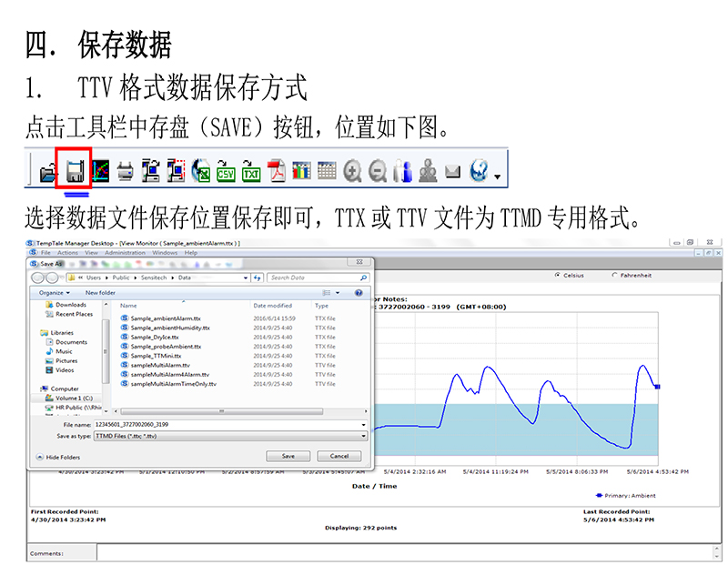Collapse the folder pane with Hide Folders
This screenshot has height=565, width=728.
58,457
